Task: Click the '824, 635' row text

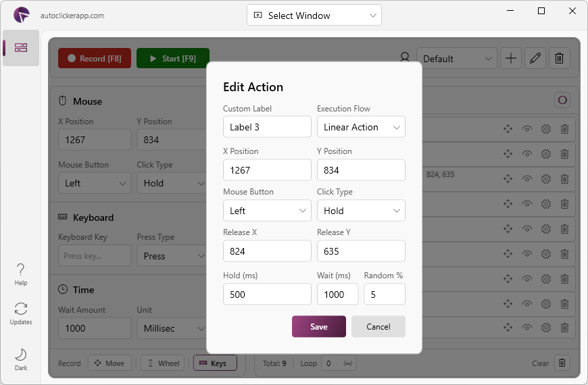Action: click(440, 174)
